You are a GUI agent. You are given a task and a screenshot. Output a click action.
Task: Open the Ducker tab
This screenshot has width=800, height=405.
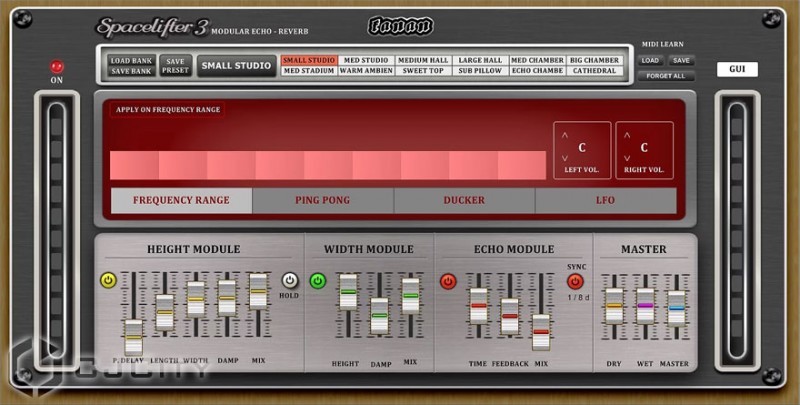464,200
